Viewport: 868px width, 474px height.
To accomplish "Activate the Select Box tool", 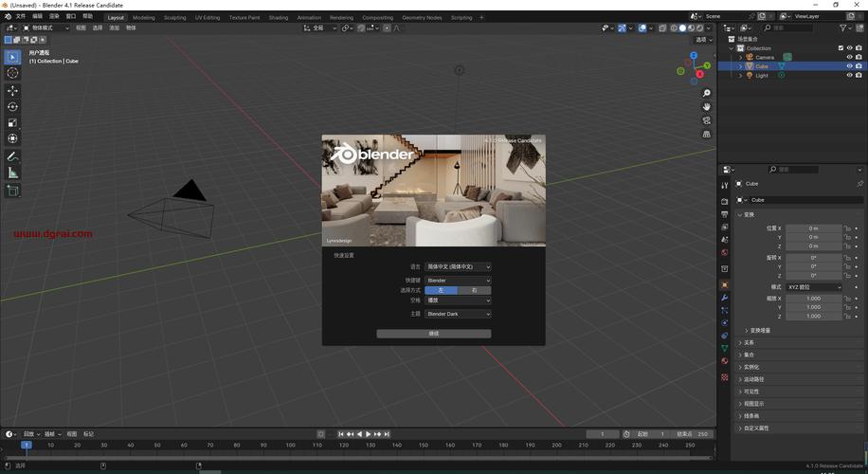I will tap(12, 57).
